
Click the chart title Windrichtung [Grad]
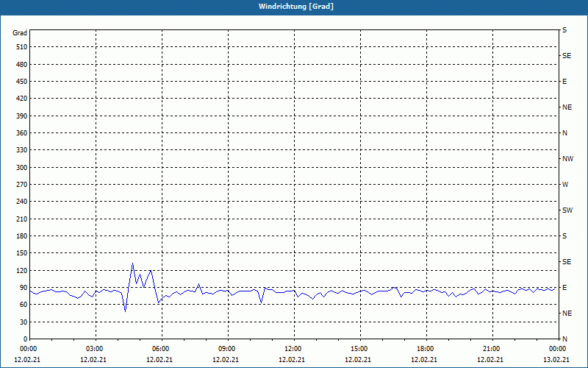296,7
